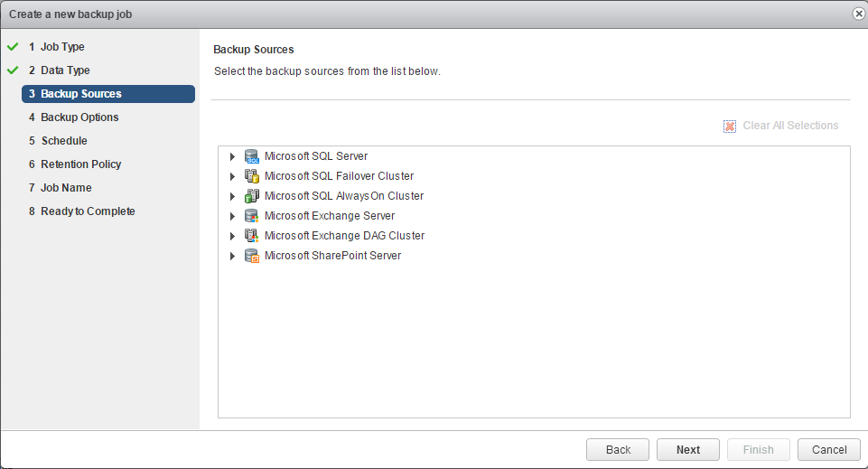This screenshot has width=868, height=469.
Task: Click the Clear All Selections red X icon
Action: pos(730,127)
